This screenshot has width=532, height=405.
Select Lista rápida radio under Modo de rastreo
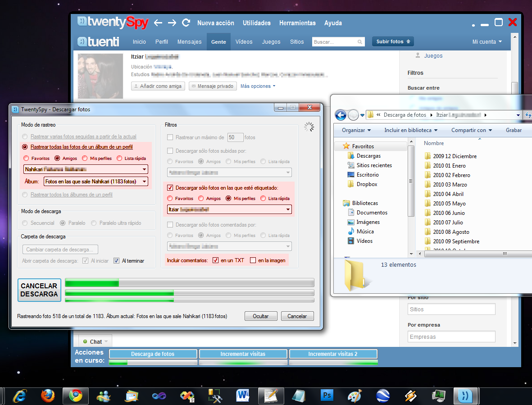point(119,159)
